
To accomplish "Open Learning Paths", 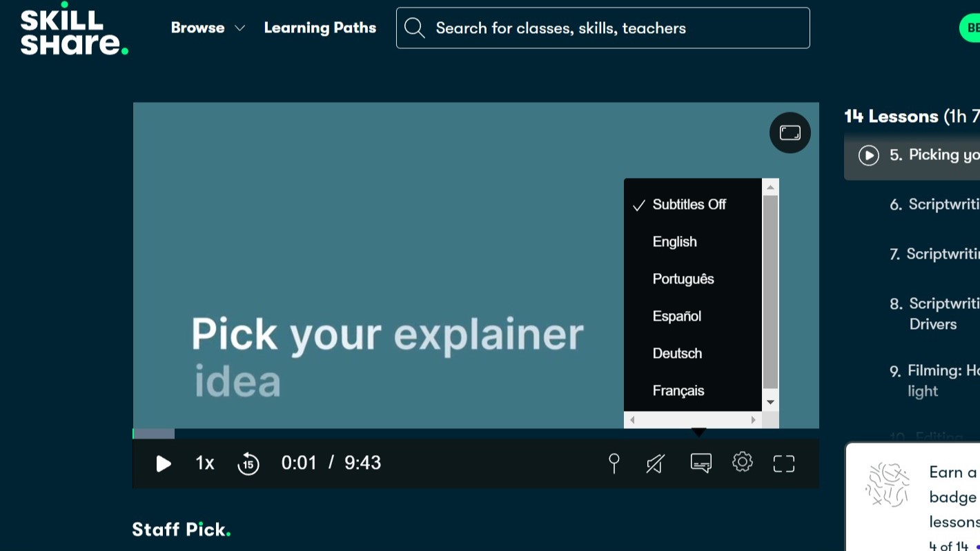I will (x=320, y=28).
